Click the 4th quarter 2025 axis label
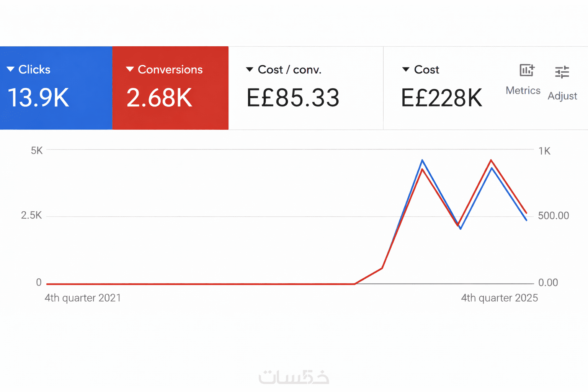588x392 pixels. (499, 298)
